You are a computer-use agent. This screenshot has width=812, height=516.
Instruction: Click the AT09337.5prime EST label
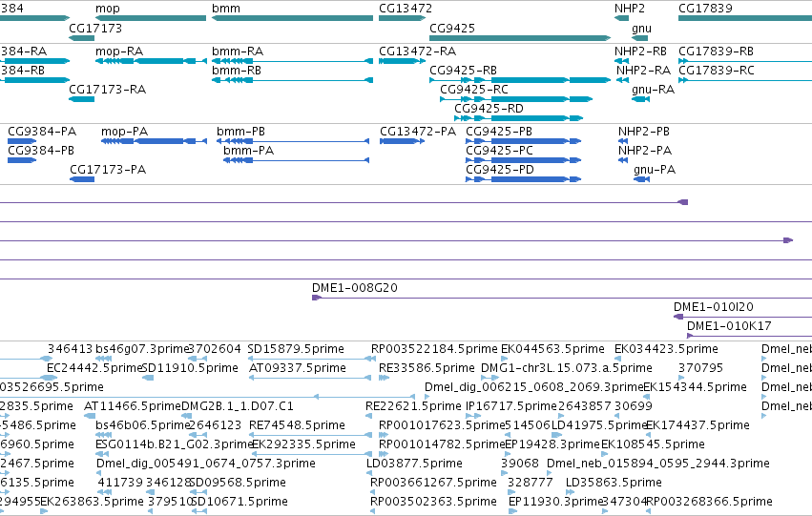[298, 368]
